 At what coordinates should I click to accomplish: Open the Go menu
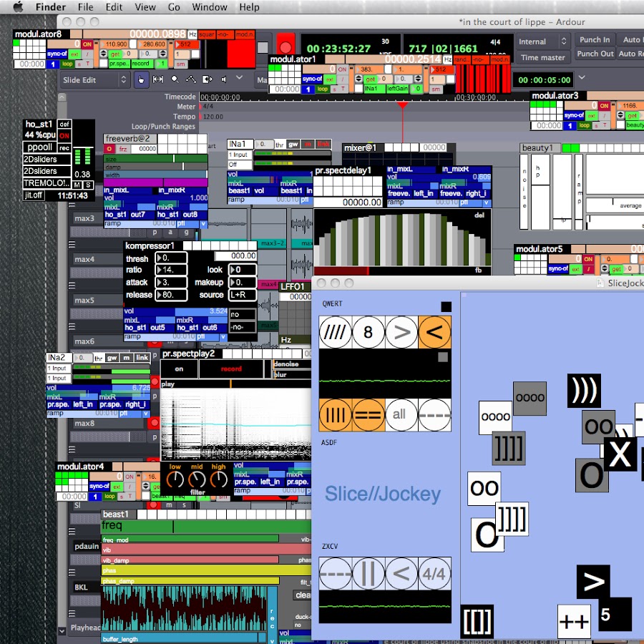pyautogui.click(x=174, y=7)
